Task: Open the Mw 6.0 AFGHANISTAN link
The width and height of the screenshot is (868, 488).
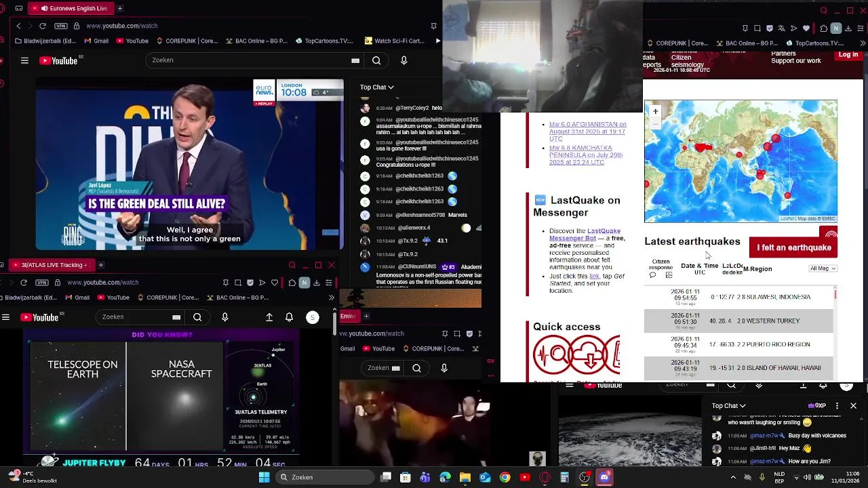Action: coord(587,131)
